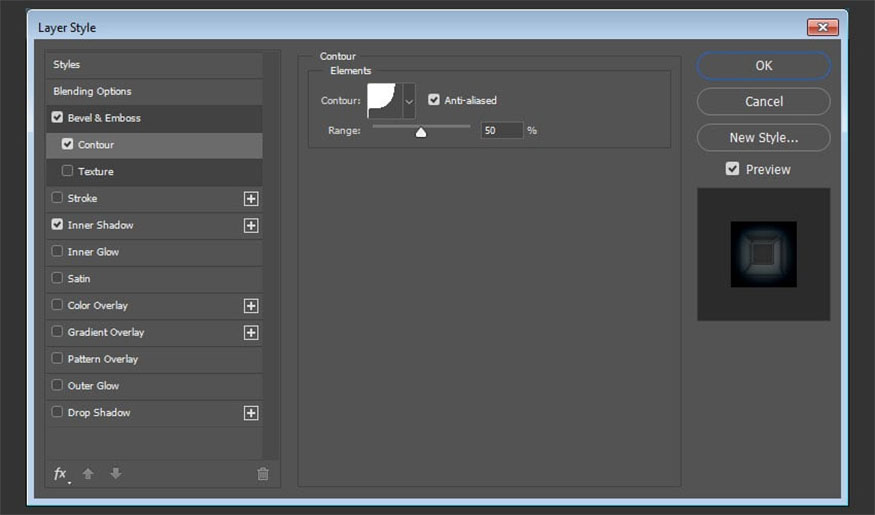Click the delete effect trash icon
Screen dimensions: 875x515
click(x=263, y=474)
